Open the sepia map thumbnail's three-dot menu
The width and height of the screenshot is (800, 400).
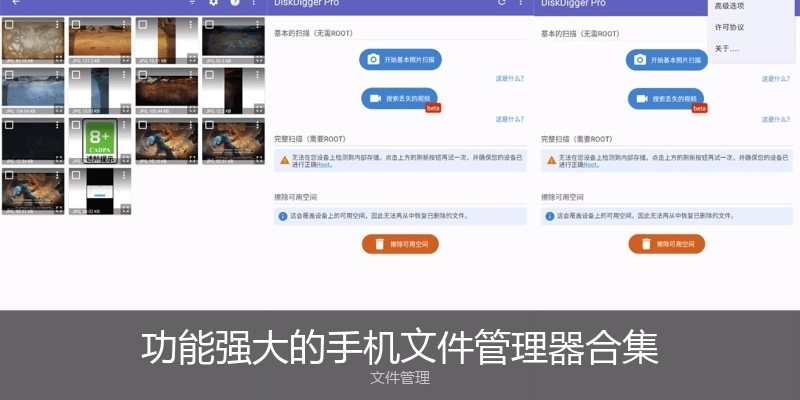click(x=57, y=24)
